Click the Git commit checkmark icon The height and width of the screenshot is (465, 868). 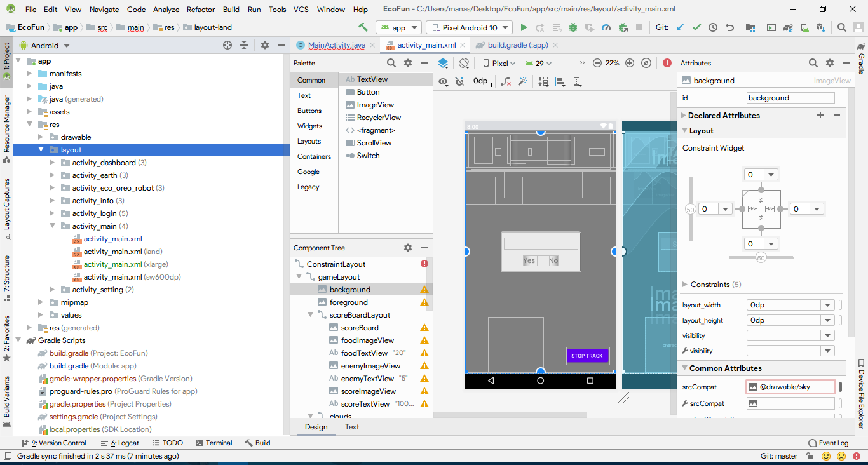point(696,27)
